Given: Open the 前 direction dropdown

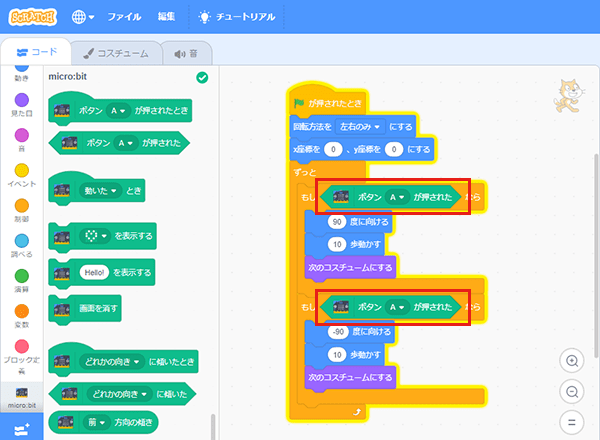Looking at the screenshot, I should (x=96, y=422).
